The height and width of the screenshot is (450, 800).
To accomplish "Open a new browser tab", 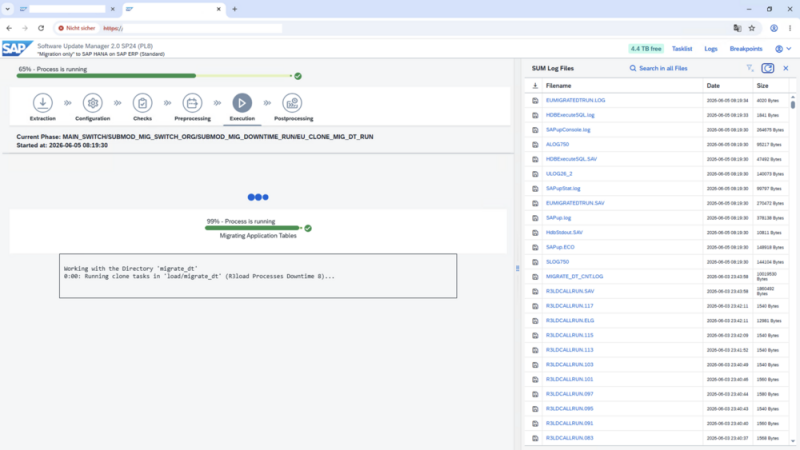I will point(235,9).
